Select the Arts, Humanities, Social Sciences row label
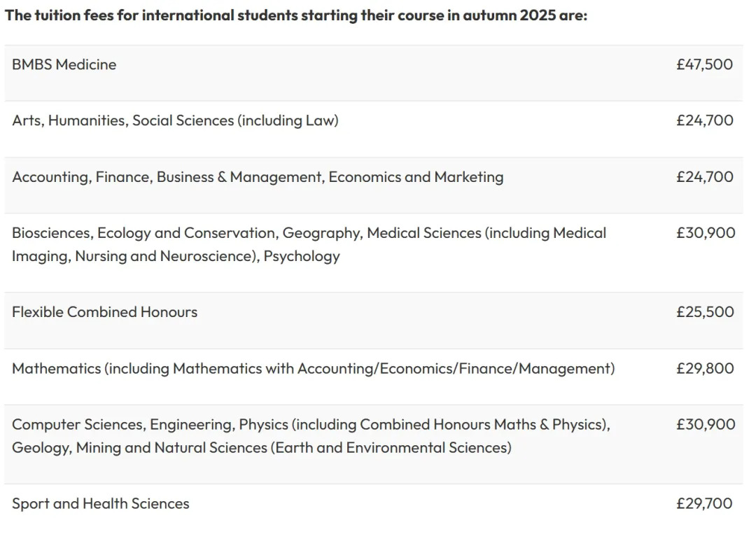The width and height of the screenshot is (756, 534). (x=175, y=120)
